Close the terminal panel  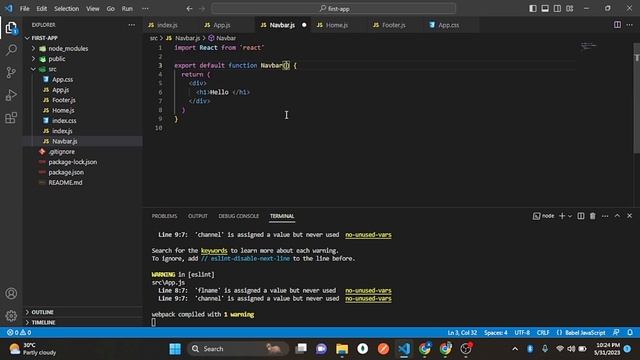tap(629, 216)
